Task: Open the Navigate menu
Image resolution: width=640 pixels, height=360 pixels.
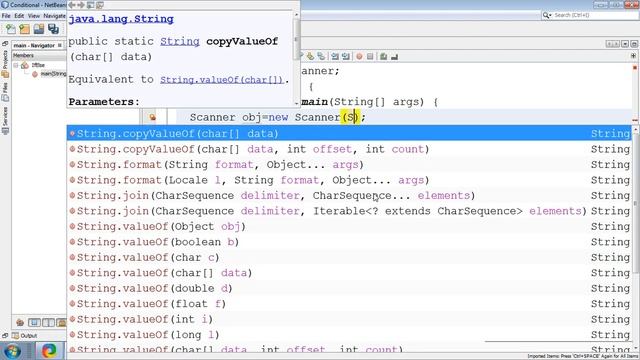Action: click(54, 16)
